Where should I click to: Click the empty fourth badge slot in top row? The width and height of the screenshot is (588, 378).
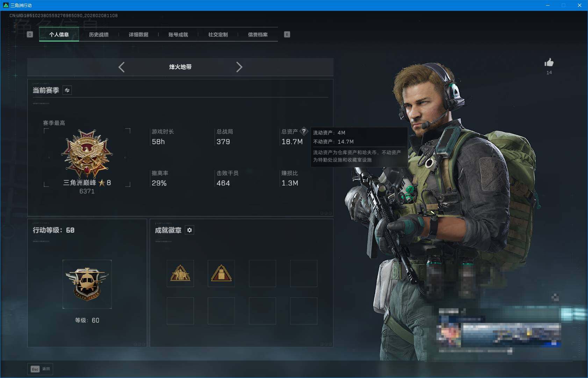click(x=304, y=274)
